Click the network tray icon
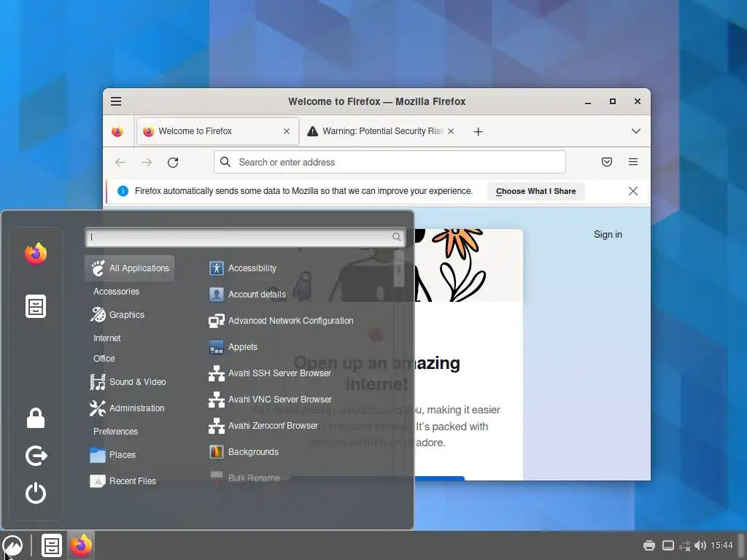The image size is (747, 560). coord(684,545)
